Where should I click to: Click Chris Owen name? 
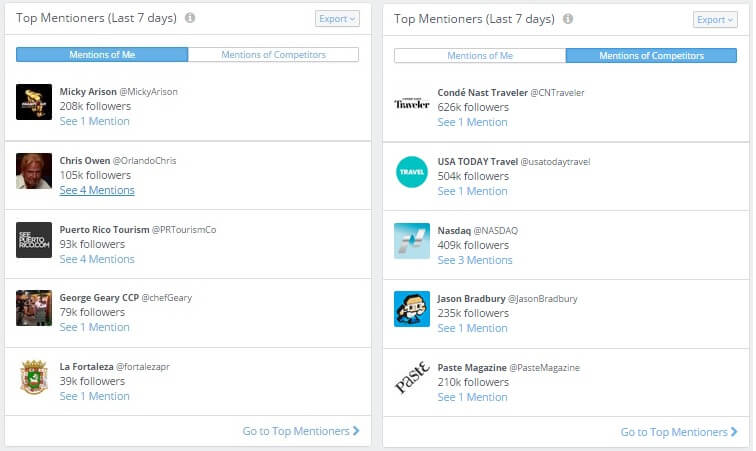coord(85,161)
